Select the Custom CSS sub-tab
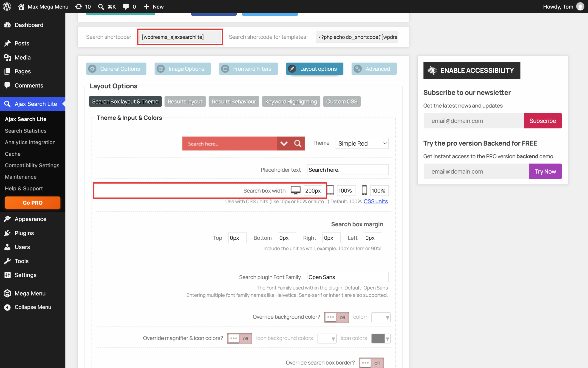Image resolution: width=588 pixels, height=368 pixels. pos(342,101)
